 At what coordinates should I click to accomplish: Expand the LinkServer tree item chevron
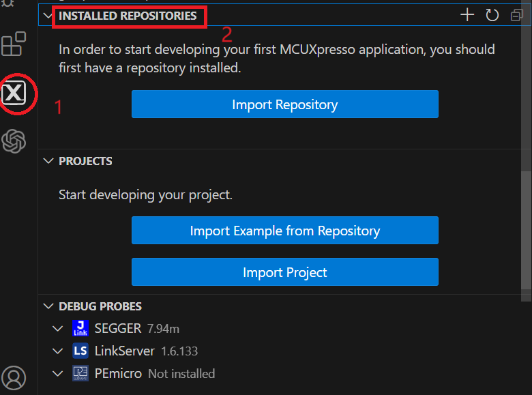tap(57, 351)
